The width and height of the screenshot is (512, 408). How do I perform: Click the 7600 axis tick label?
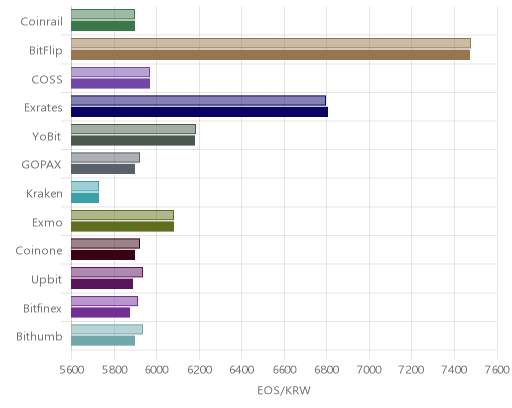coord(497,370)
